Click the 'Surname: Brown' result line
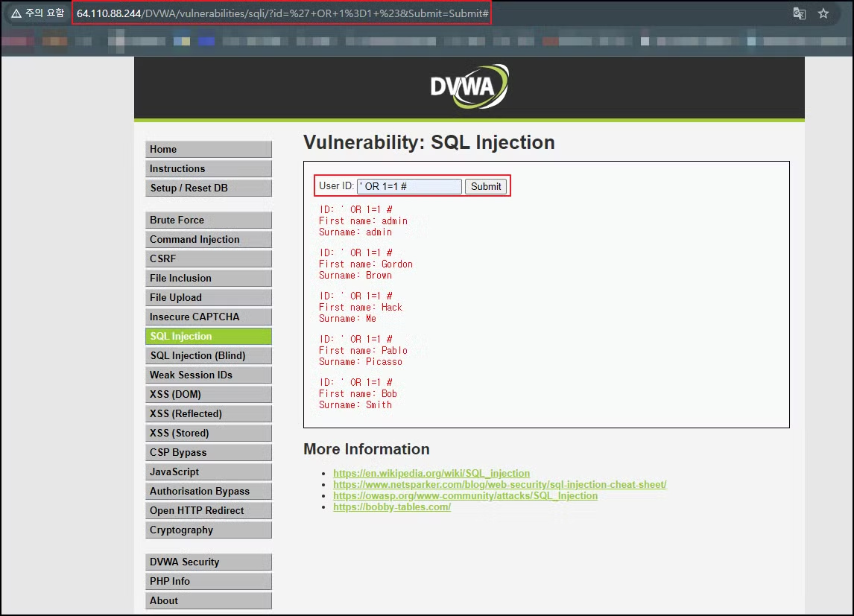854x616 pixels. coord(355,276)
